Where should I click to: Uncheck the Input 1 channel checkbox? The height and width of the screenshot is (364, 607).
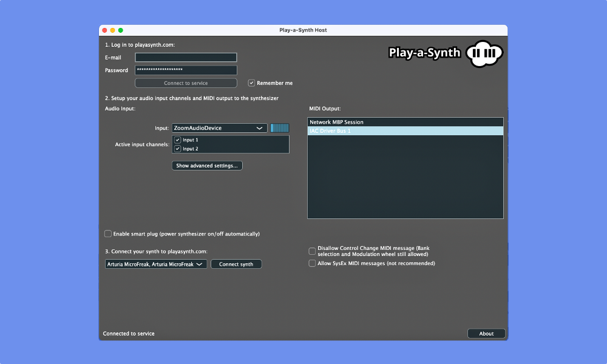click(178, 140)
